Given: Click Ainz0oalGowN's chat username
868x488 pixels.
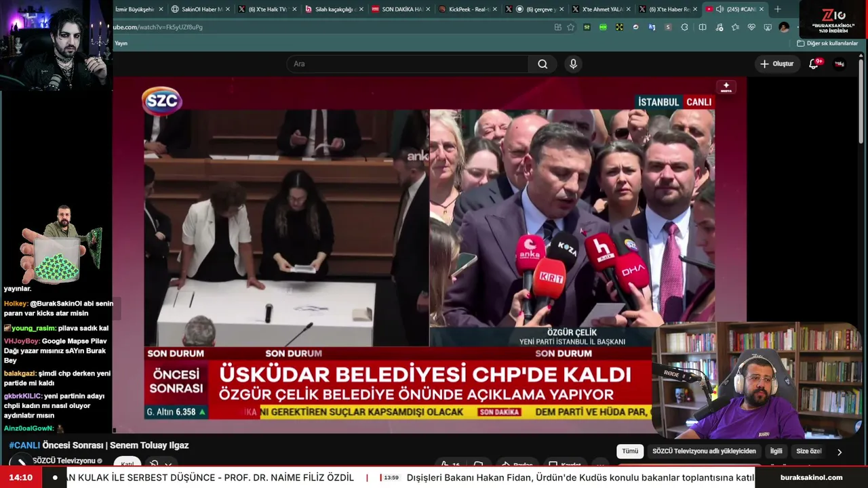Looking at the screenshot, I should click(x=28, y=428).
